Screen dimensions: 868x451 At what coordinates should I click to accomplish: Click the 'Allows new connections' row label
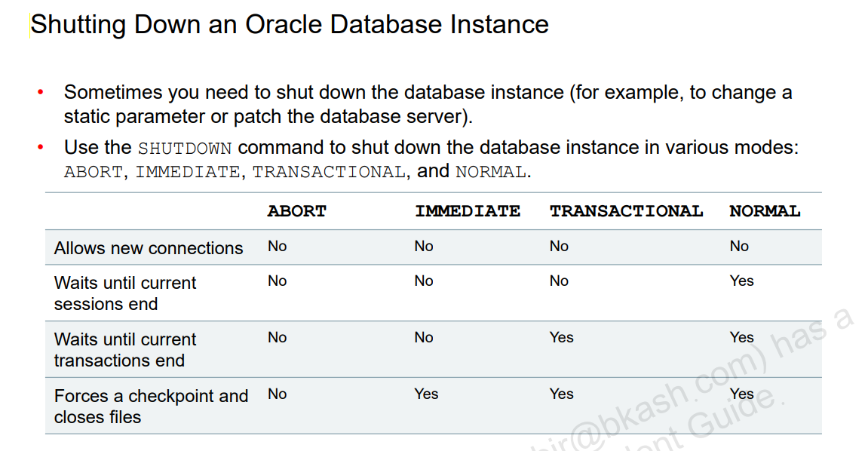click(x=149, y=248)
